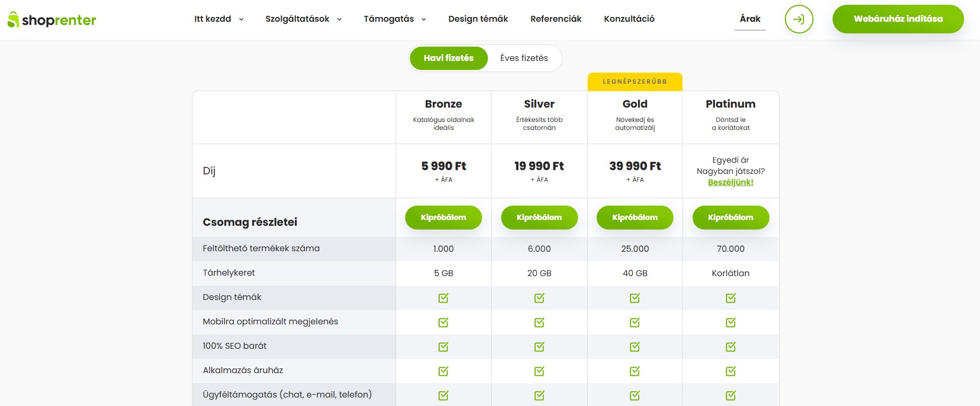Click the Alkalmazás áruház row label
Screen dimensions: 980x406
pyautogui.click(x=243, y=370)
